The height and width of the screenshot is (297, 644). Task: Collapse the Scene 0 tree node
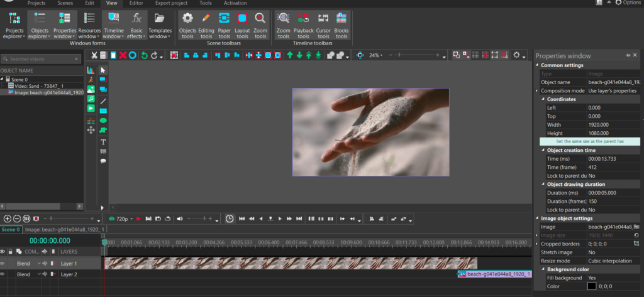2,80
